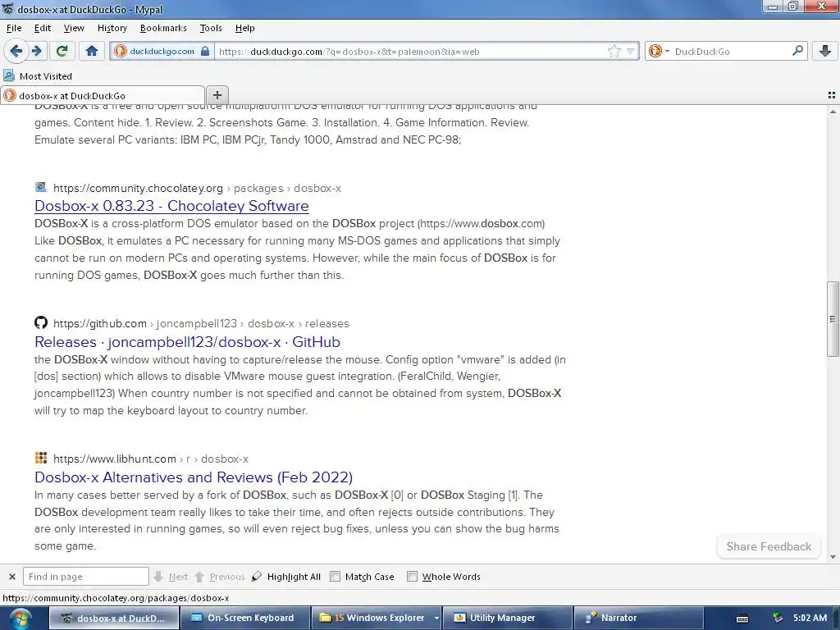Click the GitHub octocat favicon

(41, 322)
